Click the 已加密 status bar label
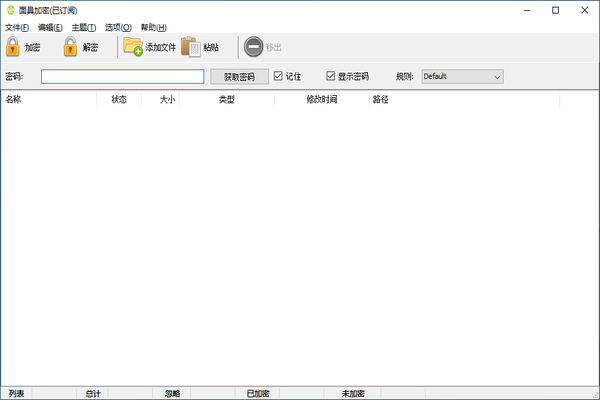Image resolution: width=600 pixels, height=400 pixels. [x=258, y=393]
